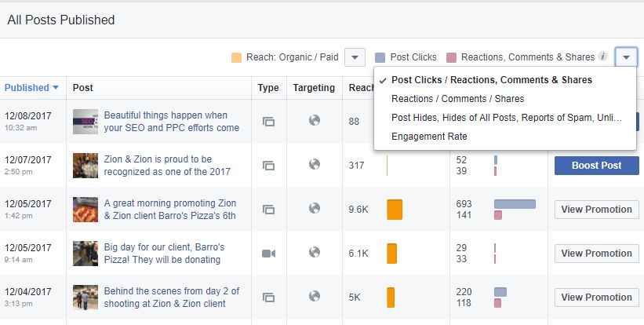Click the Boost Post button
Viewport: 644px width, 325px height.
point(596,166)
